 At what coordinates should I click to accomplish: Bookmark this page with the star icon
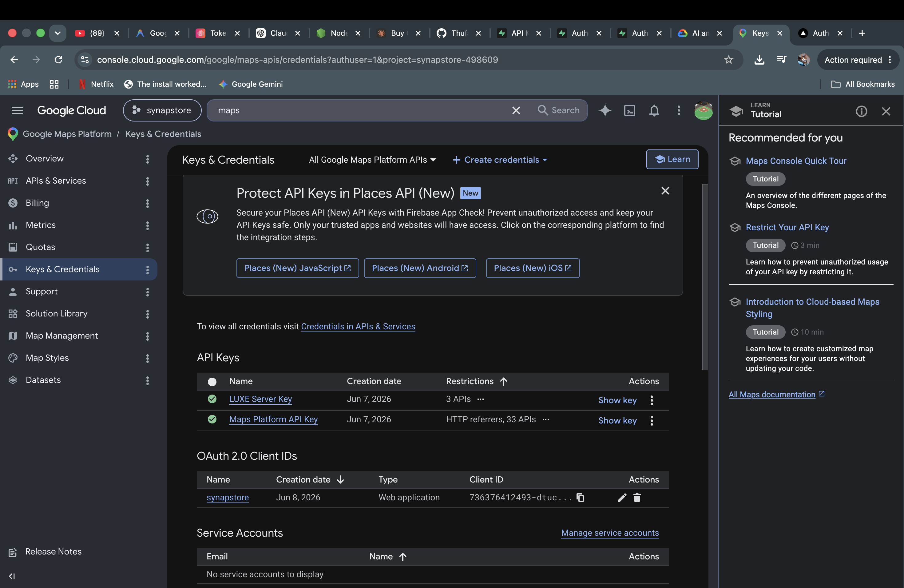[728, 60]
